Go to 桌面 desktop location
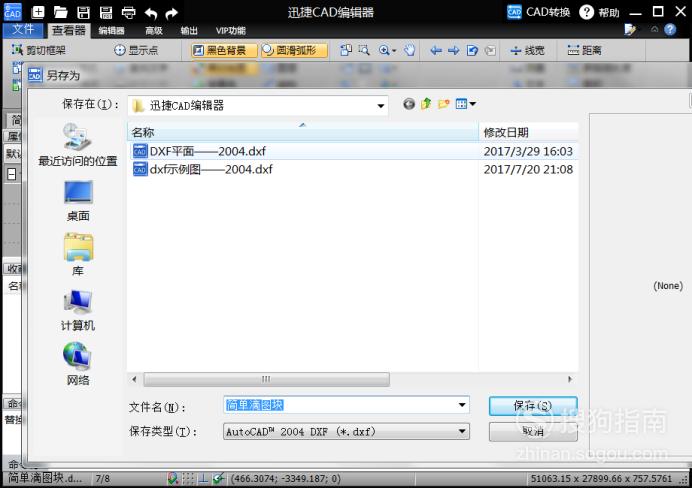The width and height of the screenshot is (692, 488). 78,201
